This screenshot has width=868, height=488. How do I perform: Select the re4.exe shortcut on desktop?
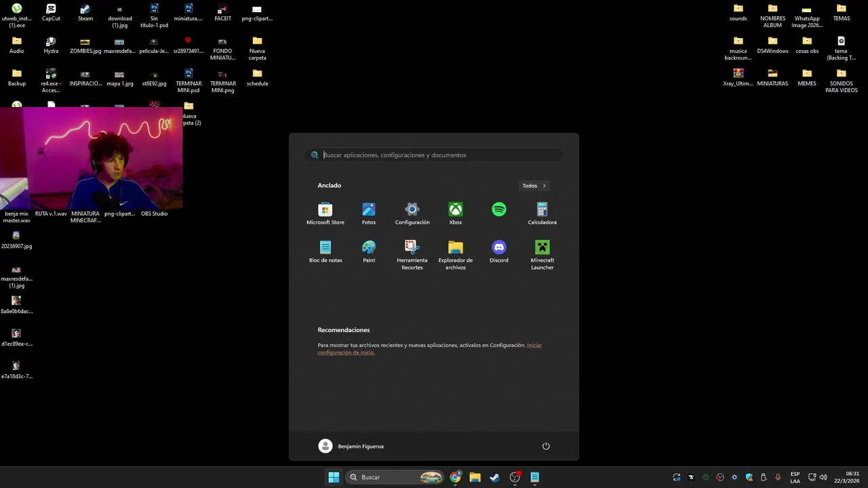click(51, 81)
